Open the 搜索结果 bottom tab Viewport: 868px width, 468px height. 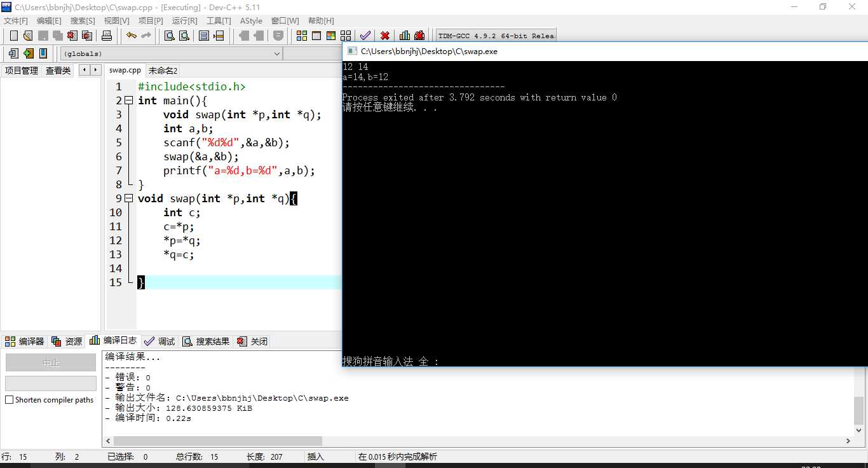207,341
